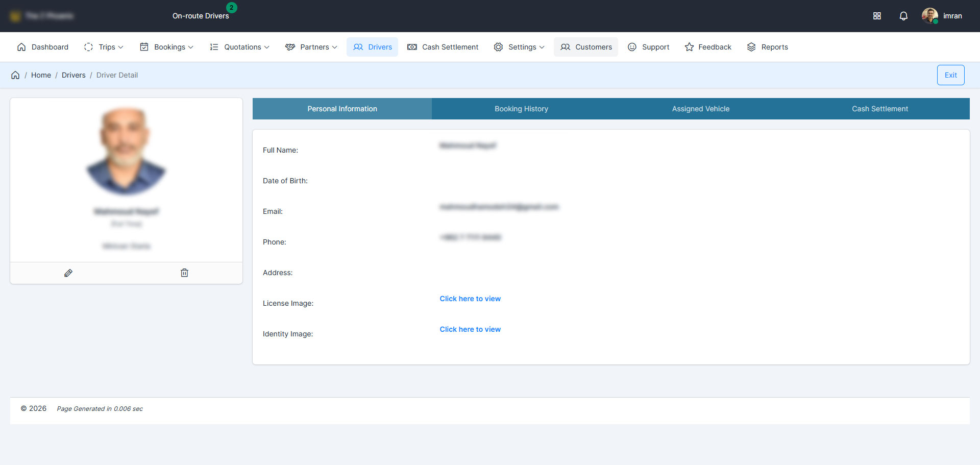
Task: Click the pencil edit icon under driver photo
Action: [68, 273]
